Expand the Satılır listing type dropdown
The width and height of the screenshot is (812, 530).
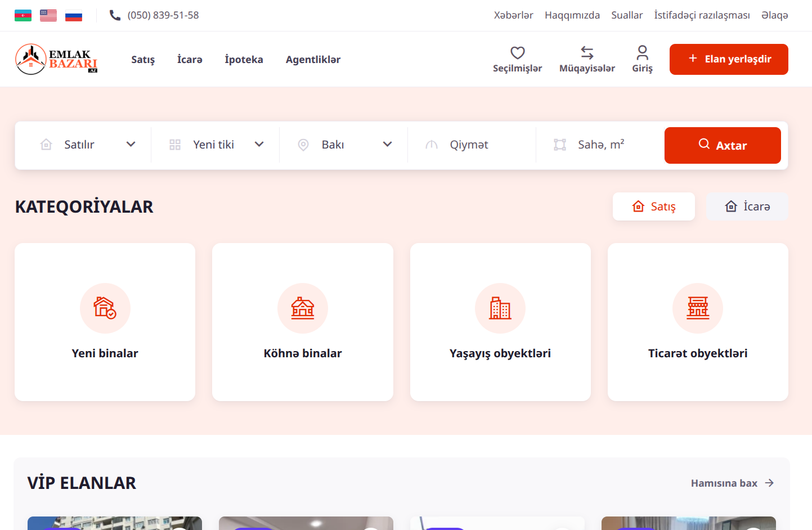click(88, 145)
